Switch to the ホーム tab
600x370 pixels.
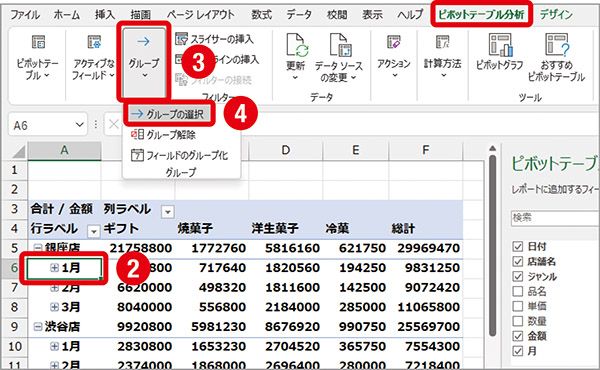point(67,15)
